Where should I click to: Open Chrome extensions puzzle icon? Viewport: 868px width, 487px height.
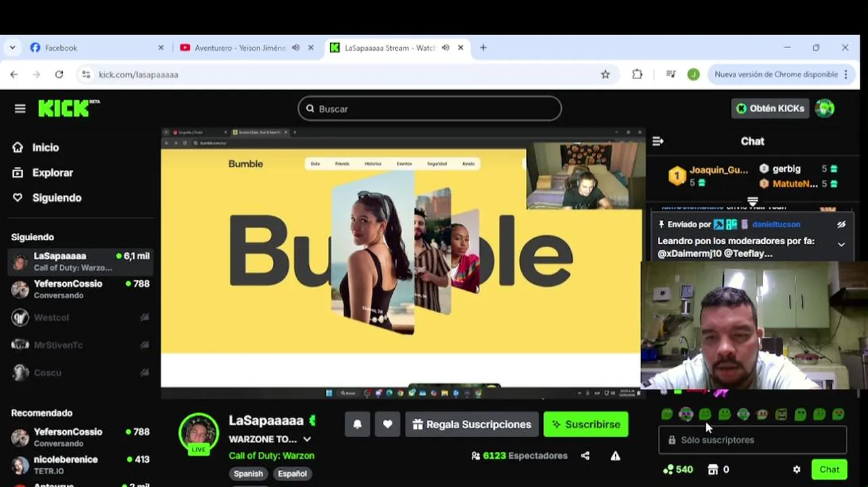point(637,74)
